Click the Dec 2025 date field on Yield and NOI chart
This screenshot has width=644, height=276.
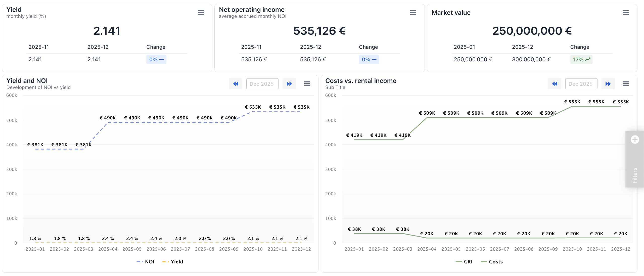[262, 84]
